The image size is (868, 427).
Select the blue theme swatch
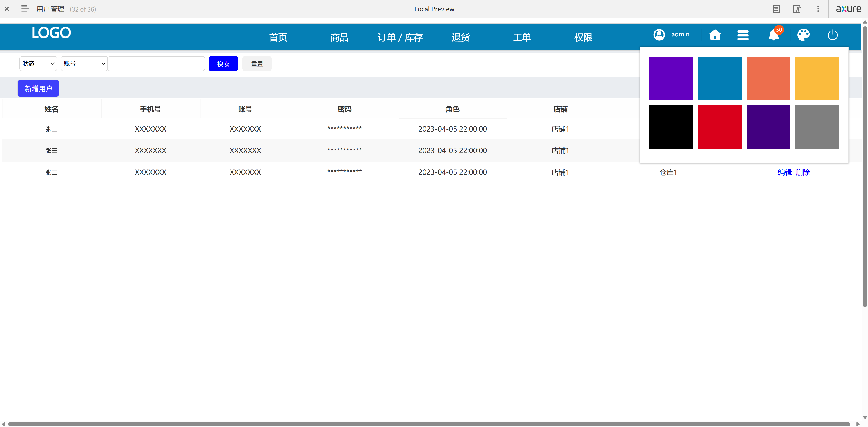click(x=720, y=78)
